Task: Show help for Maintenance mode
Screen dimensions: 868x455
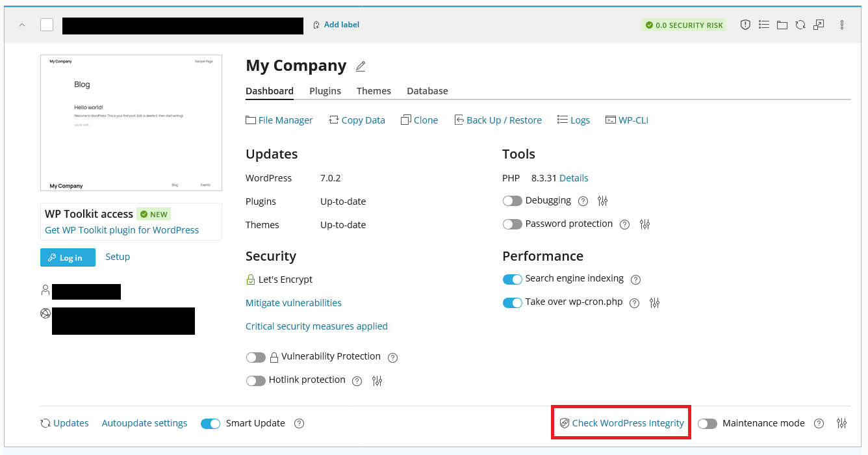Action: pos(819,423)
